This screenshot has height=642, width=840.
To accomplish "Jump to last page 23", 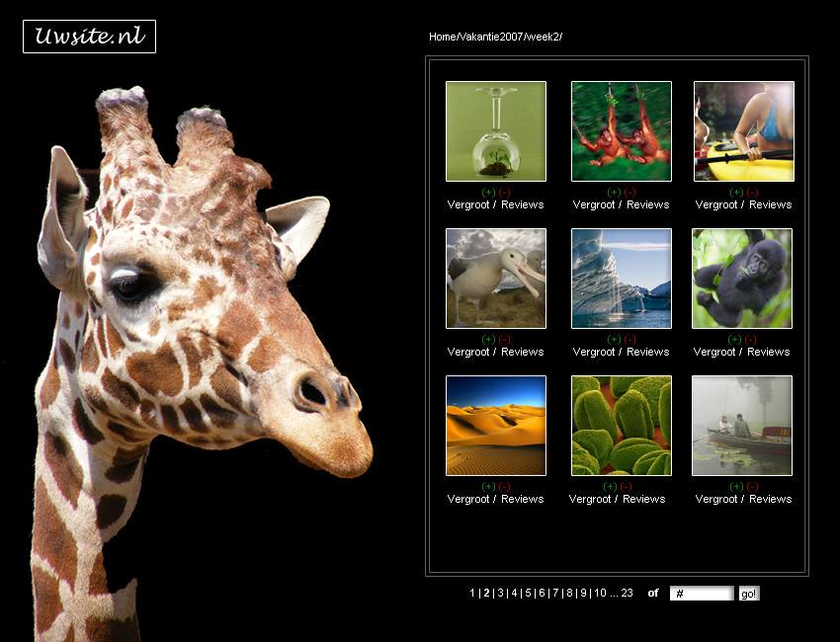I will (628, 594).
